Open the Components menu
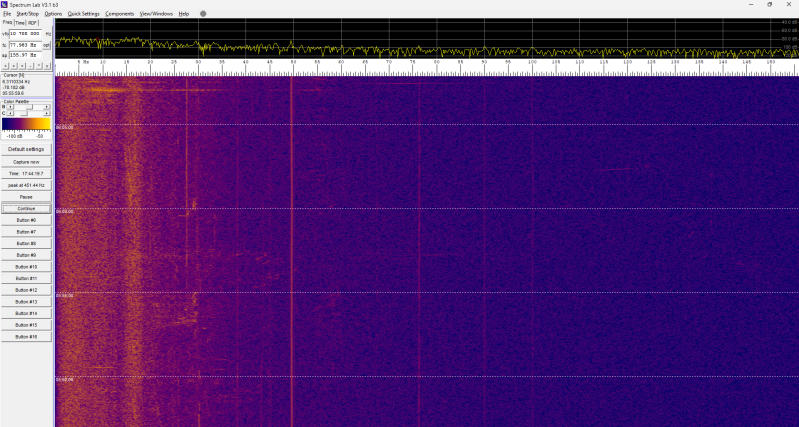The width and height of the screenshot is (799, 427). pos(120,14)
